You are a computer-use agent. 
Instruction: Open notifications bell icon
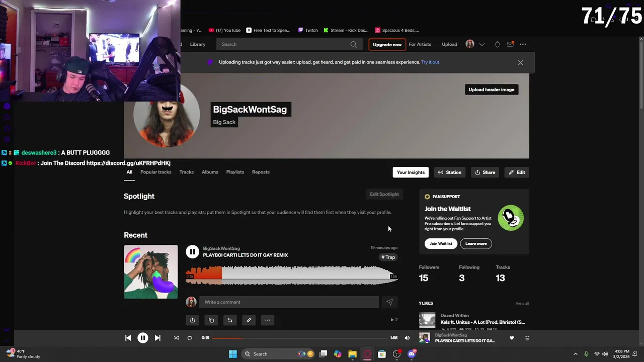pos(497,44)
